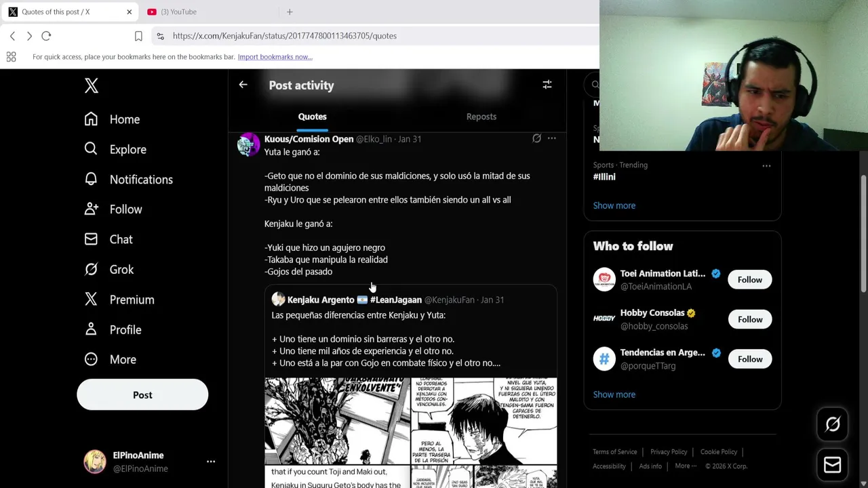Open Cookie Policy footer link
This screenshot has width=868, height=488.
pos(719,452)
